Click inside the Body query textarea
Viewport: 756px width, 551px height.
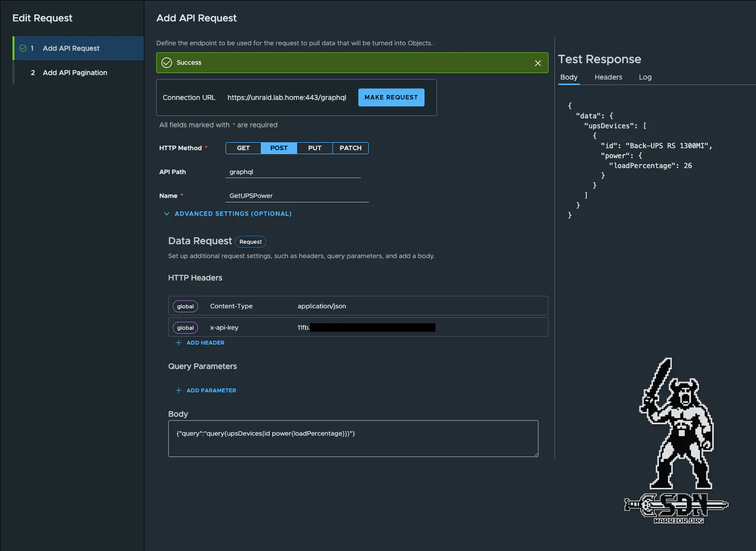point(353,438)
